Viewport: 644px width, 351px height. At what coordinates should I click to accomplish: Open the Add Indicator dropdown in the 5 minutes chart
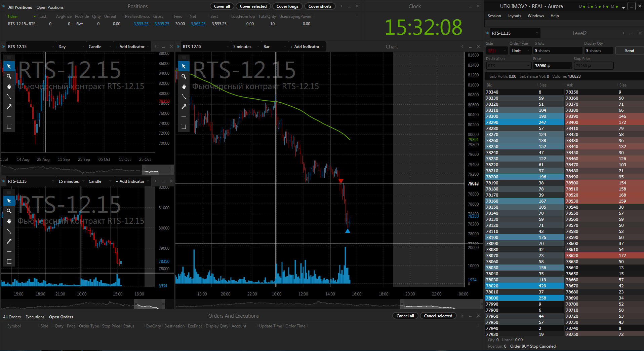coord(307,46)
